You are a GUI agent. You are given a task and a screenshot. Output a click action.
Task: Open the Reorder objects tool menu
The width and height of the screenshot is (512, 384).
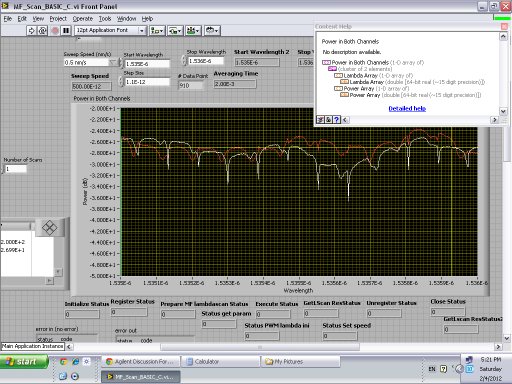click(212, 31)
